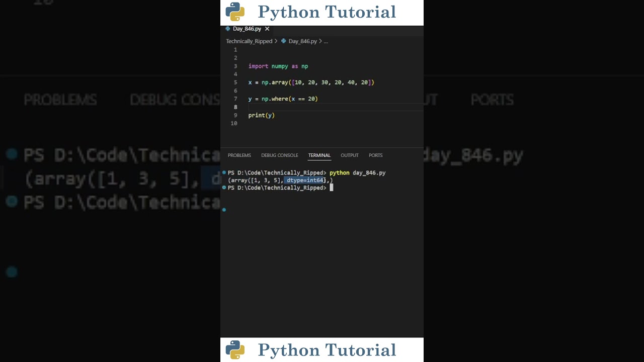Click the 'array([1, 3, 5]' terminal output text
Viewport: 644px width, 362px height.
(256, 180)
